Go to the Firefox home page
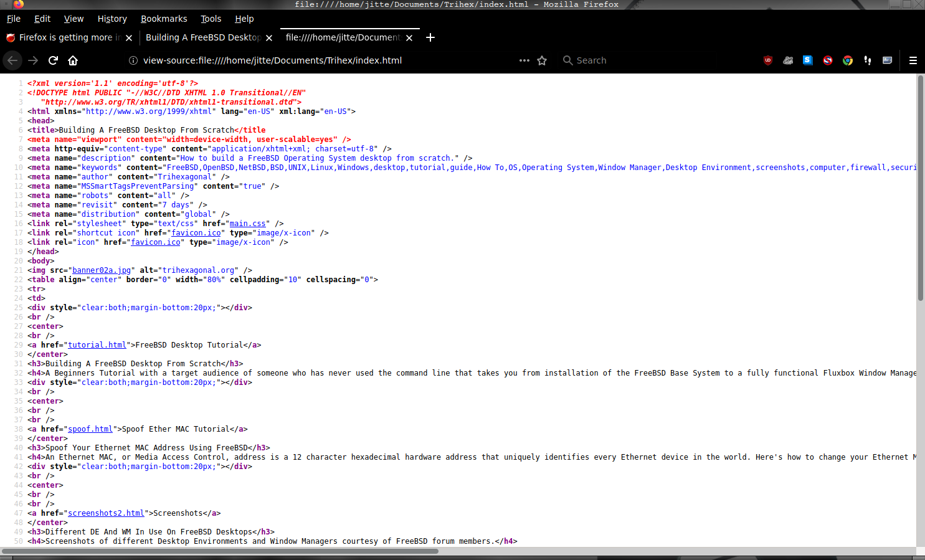 click(x=73, y=60)
